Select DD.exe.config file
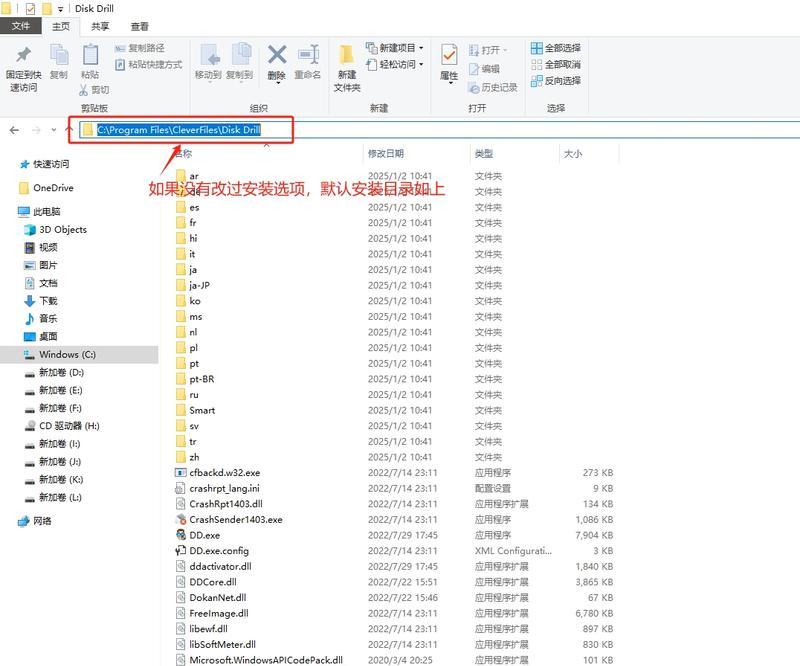Screen dimensions: 800x666 click(212, 551)
